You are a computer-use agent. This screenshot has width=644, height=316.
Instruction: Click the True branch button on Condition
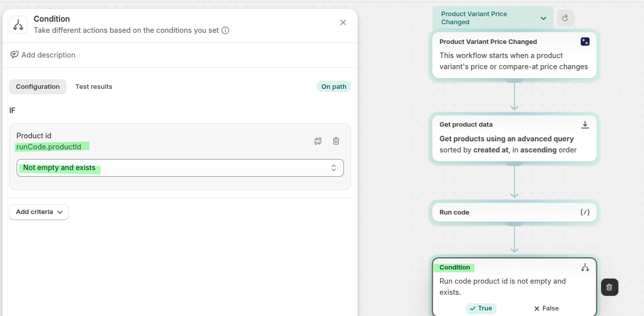click(x=481, y=308)
